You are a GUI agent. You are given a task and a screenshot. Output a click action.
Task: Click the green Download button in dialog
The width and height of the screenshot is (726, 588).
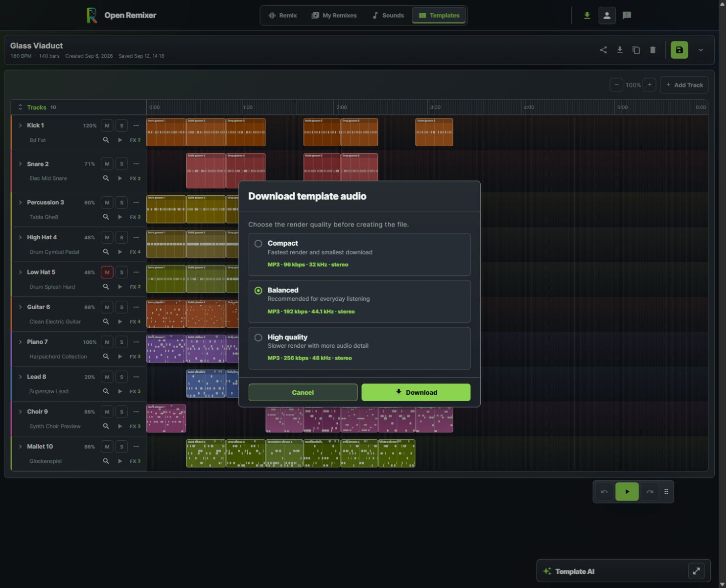(x=416, y=392)
